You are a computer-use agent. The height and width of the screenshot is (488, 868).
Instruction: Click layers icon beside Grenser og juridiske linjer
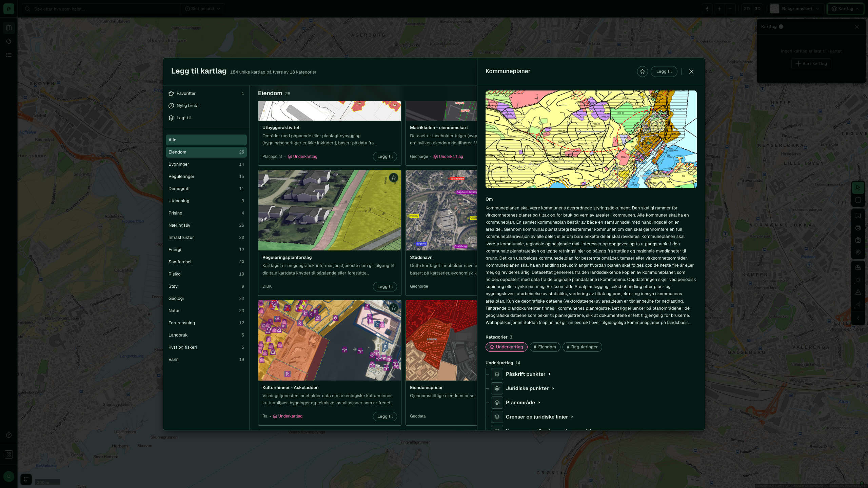[497, 417]
